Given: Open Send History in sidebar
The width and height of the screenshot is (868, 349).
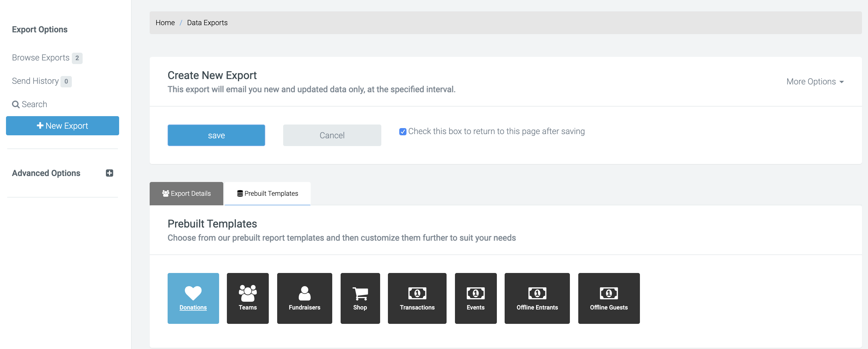Looking at the screenshot, I should point(35,81).
